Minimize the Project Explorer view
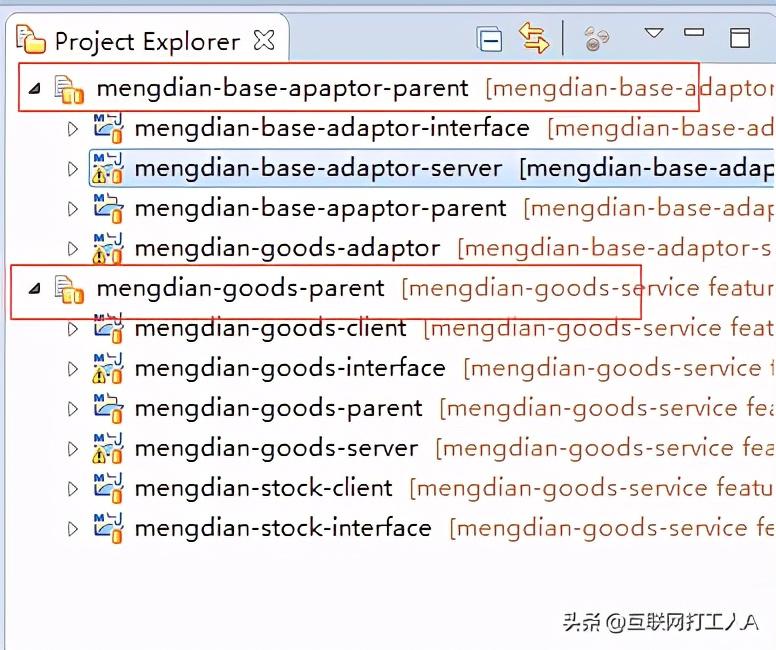Viewport: 776px width, 650px height. (x=694, y=34)
